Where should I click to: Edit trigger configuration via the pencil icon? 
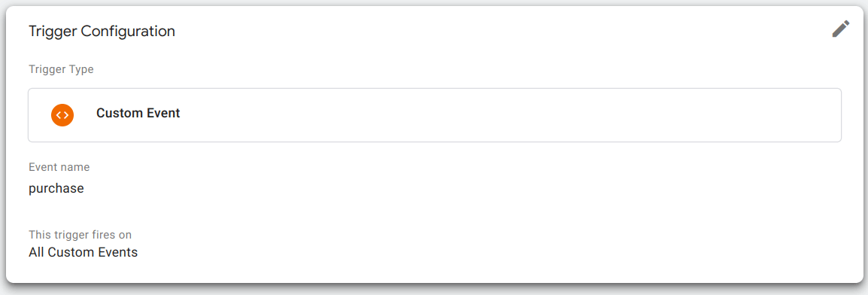pos(840,29)
